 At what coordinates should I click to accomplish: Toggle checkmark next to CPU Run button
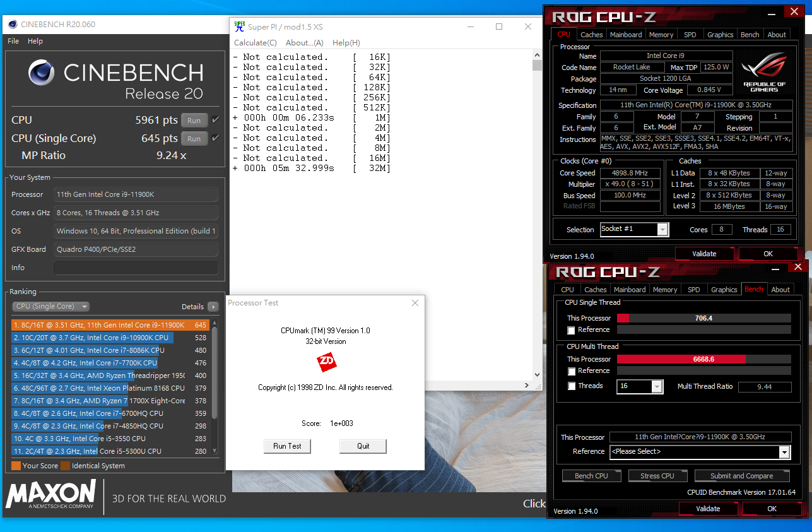point(215,120)
